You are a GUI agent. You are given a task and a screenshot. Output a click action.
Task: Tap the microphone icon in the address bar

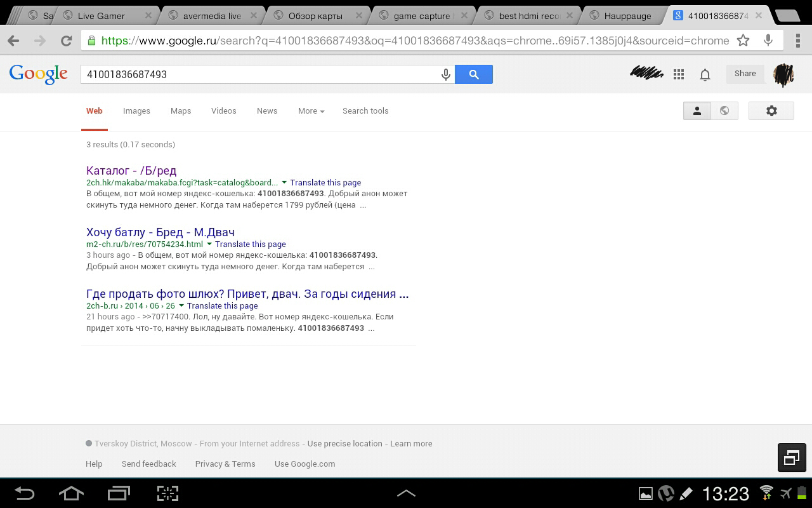[768, 41]
